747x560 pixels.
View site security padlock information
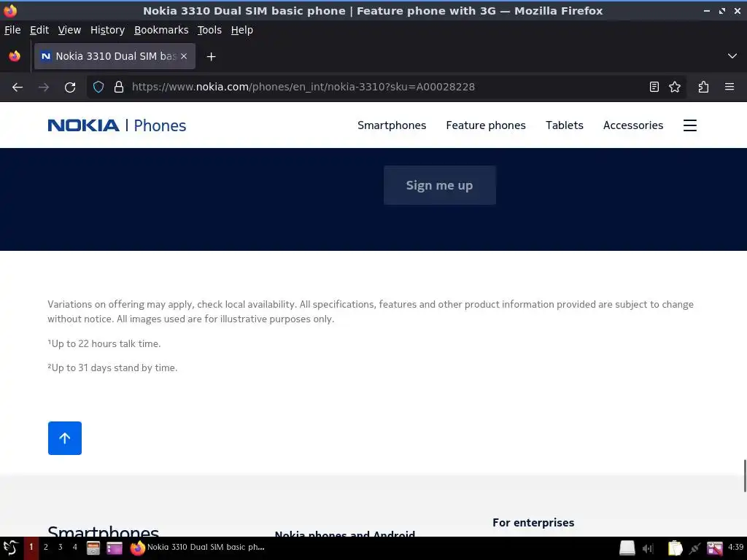coord(119,87)
